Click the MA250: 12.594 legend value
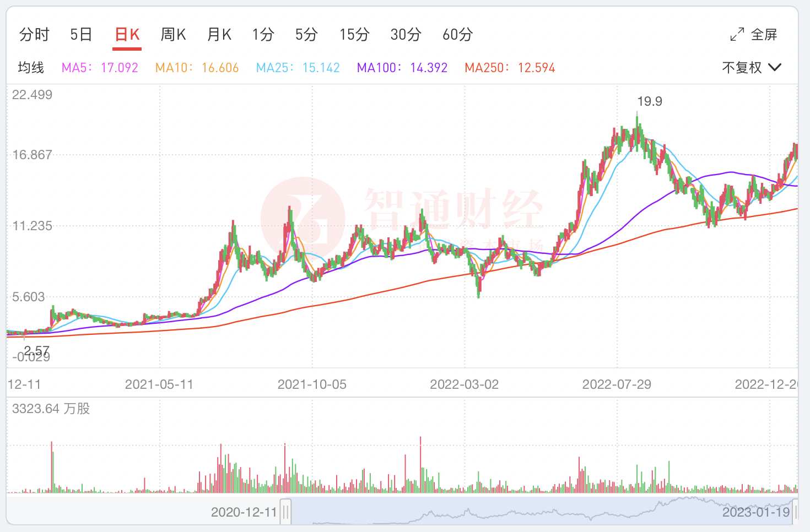 (x=510, y=68)
